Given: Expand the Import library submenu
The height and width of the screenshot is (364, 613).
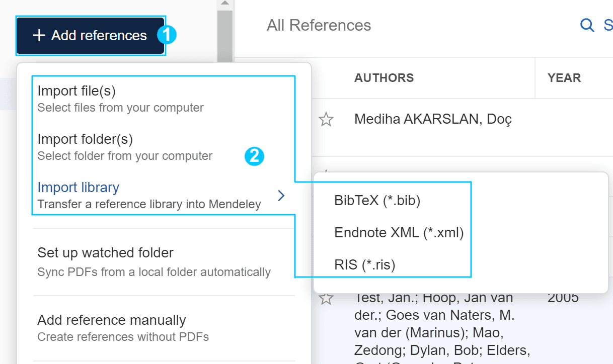Looking at the screenshot, I should click(x=163, y=195).
